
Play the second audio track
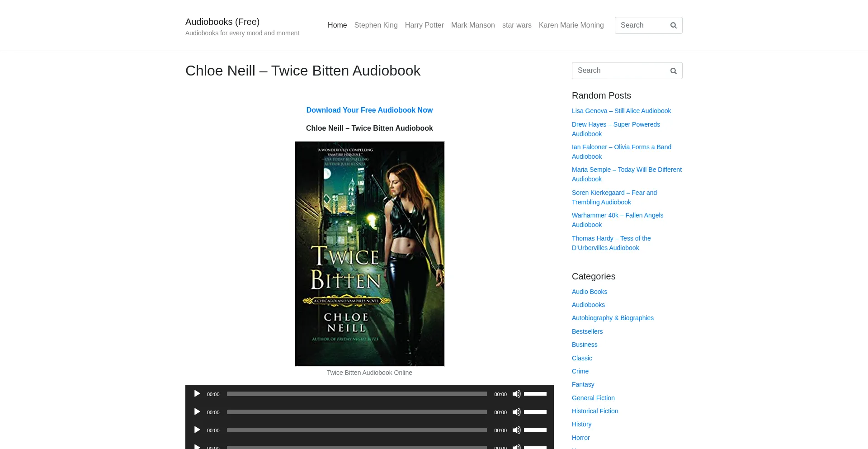197,412
